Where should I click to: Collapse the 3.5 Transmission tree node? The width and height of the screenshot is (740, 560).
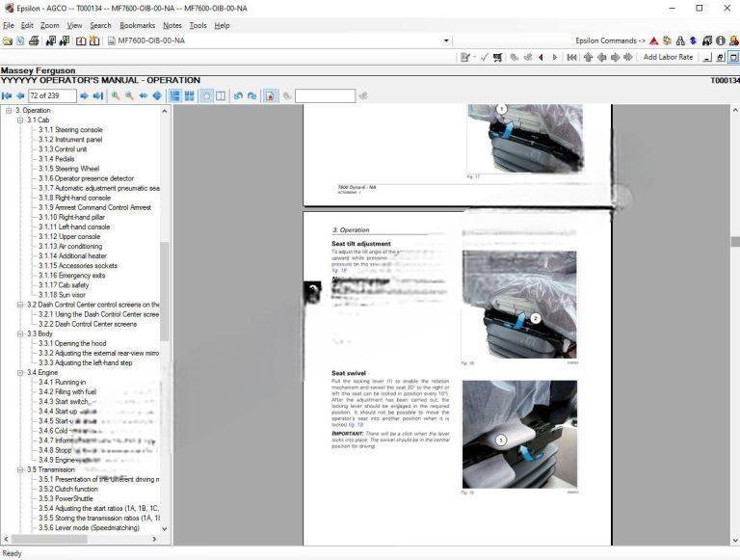20,469
